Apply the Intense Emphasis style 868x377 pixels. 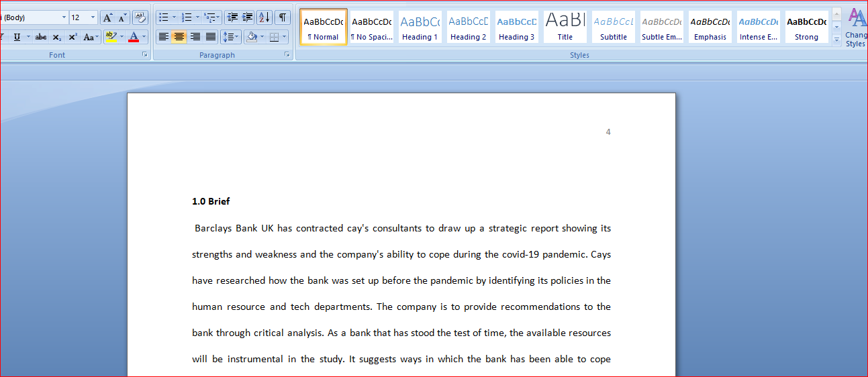pyautogui.click(x=759, y=27)
